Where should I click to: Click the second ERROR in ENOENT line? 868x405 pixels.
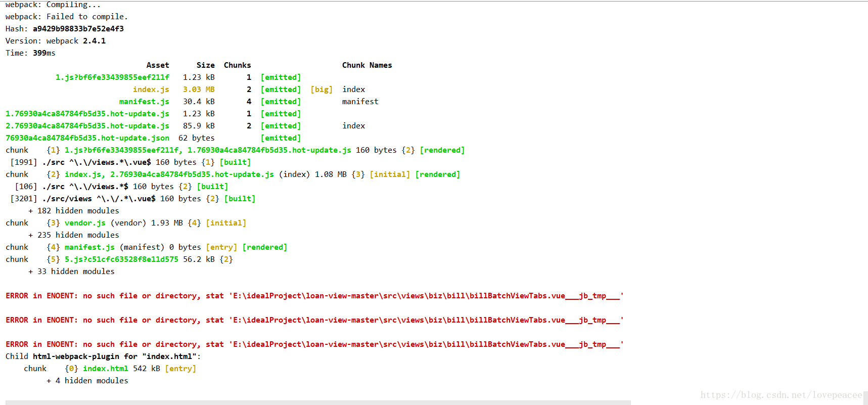pyautogui.click(x=314, y=320)
